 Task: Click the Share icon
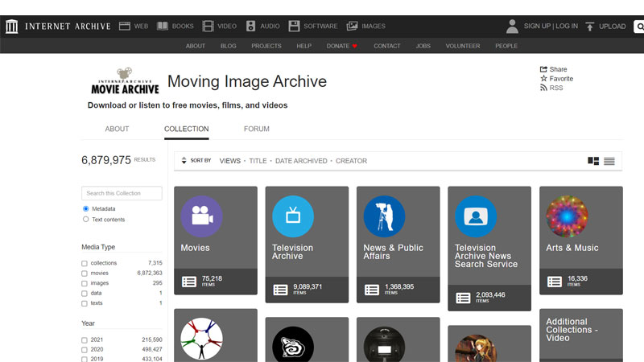point(543,69)
